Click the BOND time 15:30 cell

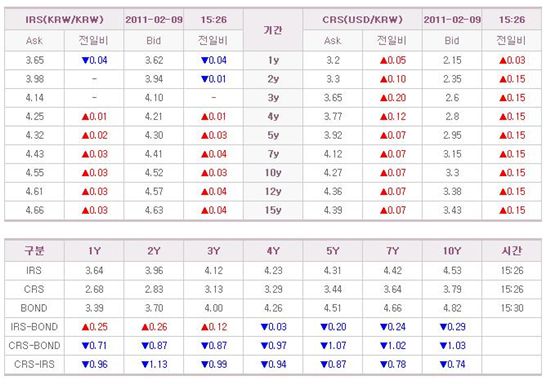click(x=512, y=308)
